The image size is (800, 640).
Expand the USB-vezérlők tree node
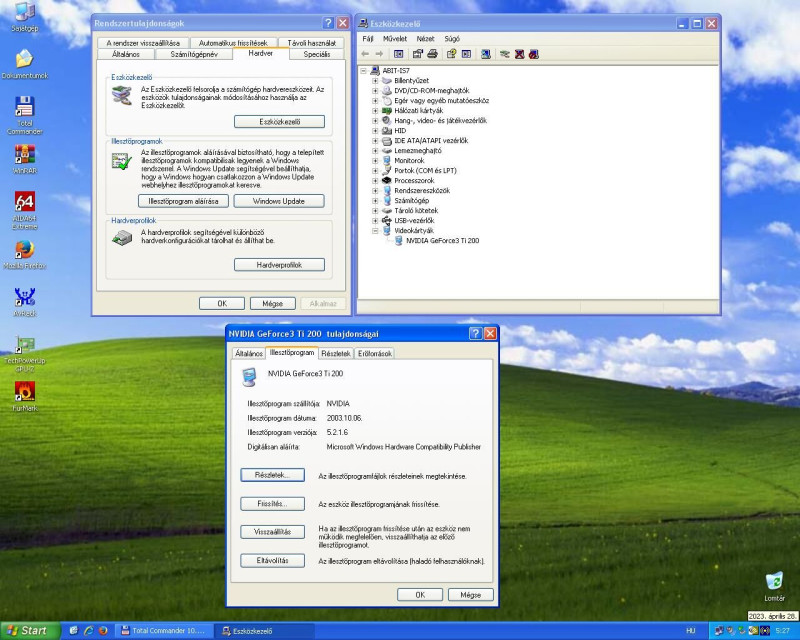[375, 220]
